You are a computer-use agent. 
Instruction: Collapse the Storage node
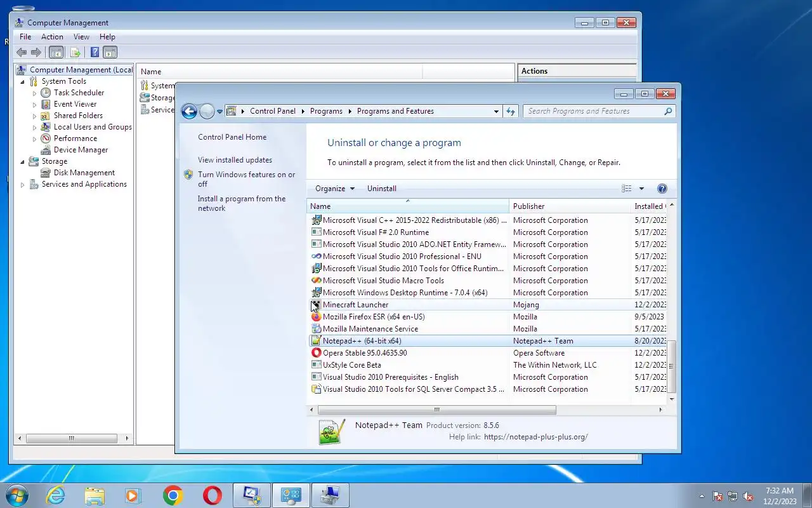(x=23, y=162)
